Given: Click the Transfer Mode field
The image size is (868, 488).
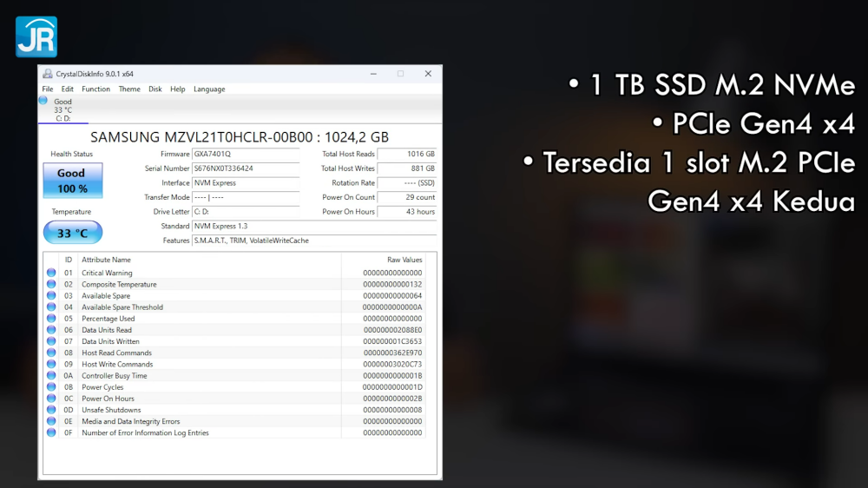Looking at the screenshot, I should [246, 197].
